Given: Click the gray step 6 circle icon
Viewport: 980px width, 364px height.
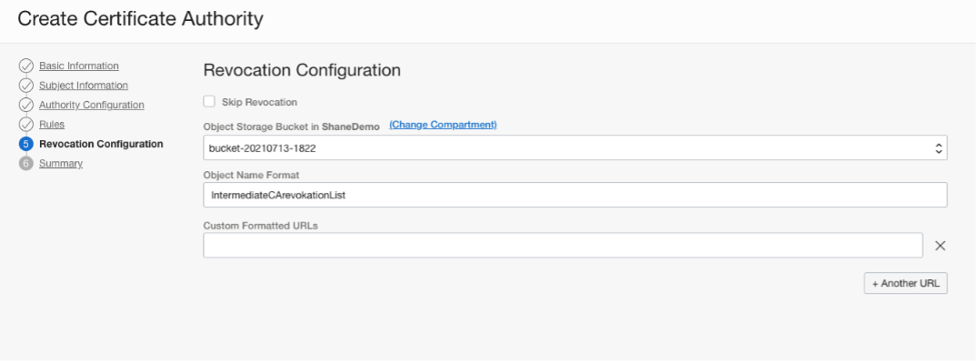Looking at the screenshot, I should 25,164.
